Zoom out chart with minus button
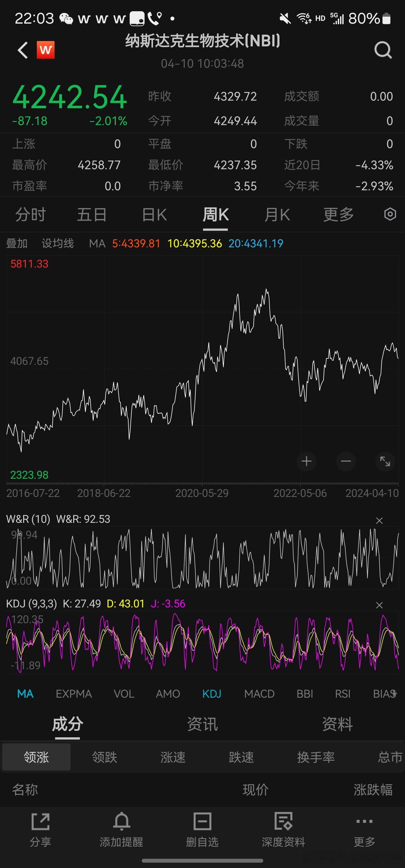Image resolution: width=405 pixels, height=868 pixels. [x=346, y=461]
